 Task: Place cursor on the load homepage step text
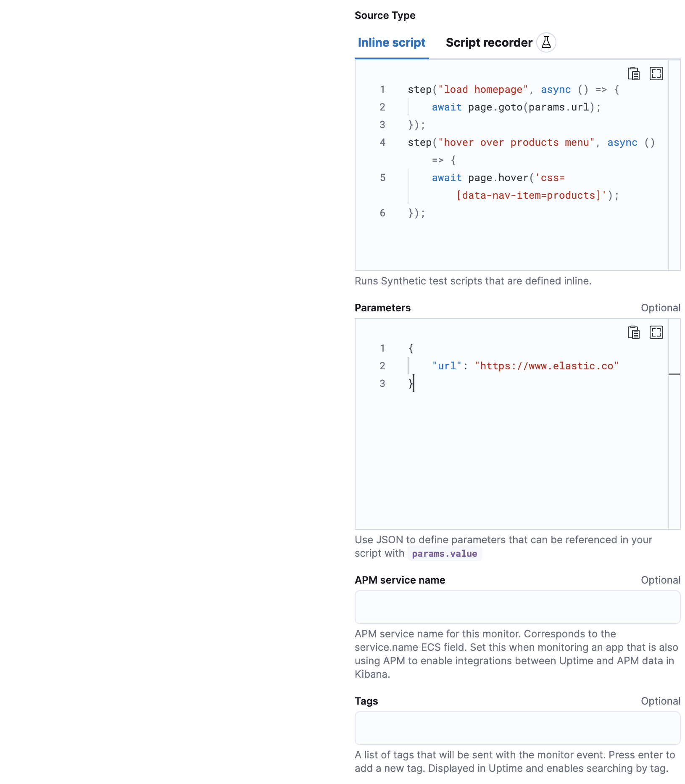click(482, 89)
